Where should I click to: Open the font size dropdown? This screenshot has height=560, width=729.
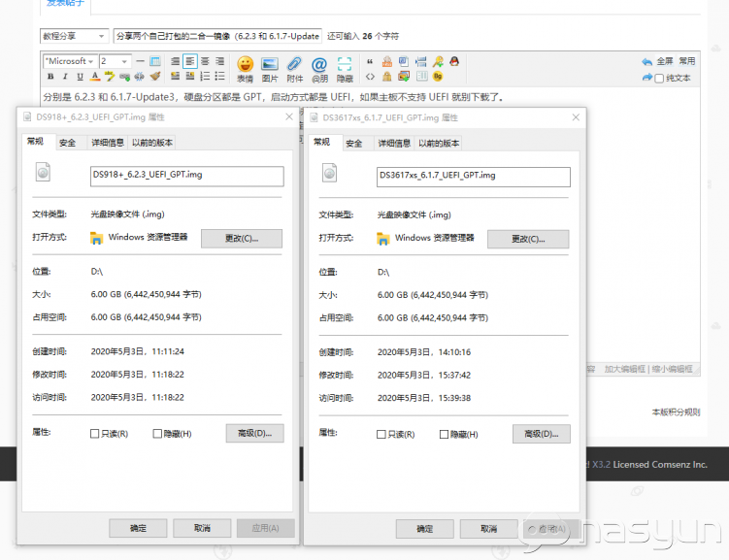pyautogui.click(x=115, y=61)
